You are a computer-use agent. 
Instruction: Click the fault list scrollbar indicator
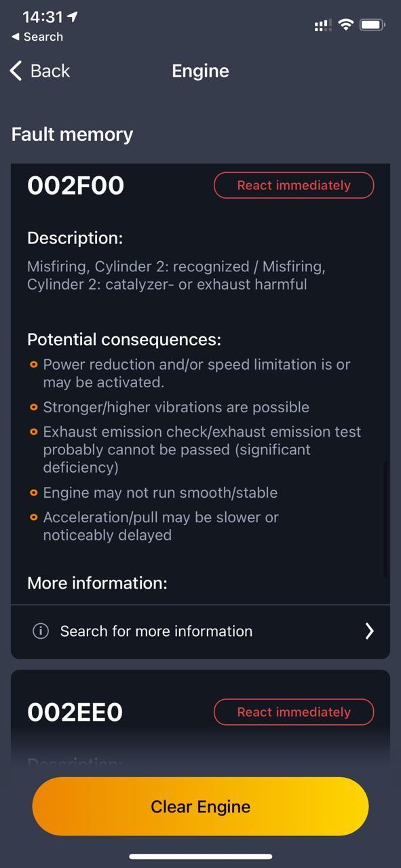coord(386,519)
